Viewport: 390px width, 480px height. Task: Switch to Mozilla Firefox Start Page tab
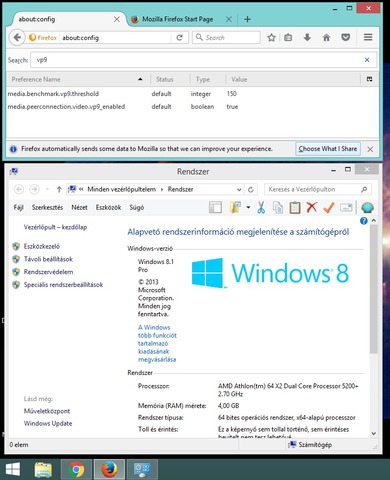click(x=177, y=19)
